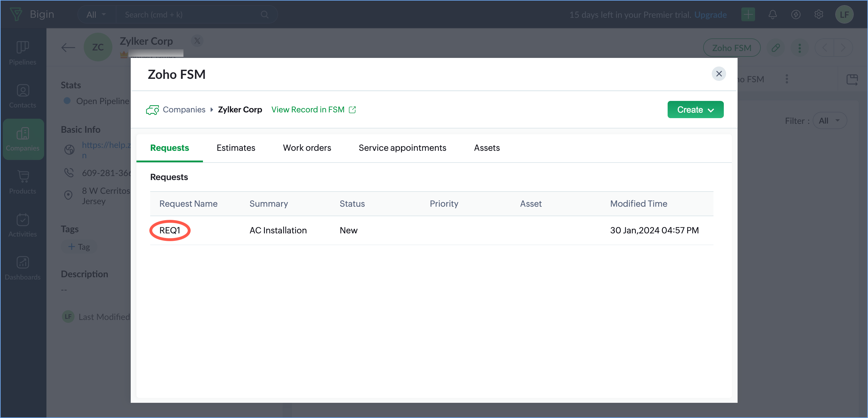Screen dimensions: 868x418
Task: Click the Priority column header
Action: 444,204
